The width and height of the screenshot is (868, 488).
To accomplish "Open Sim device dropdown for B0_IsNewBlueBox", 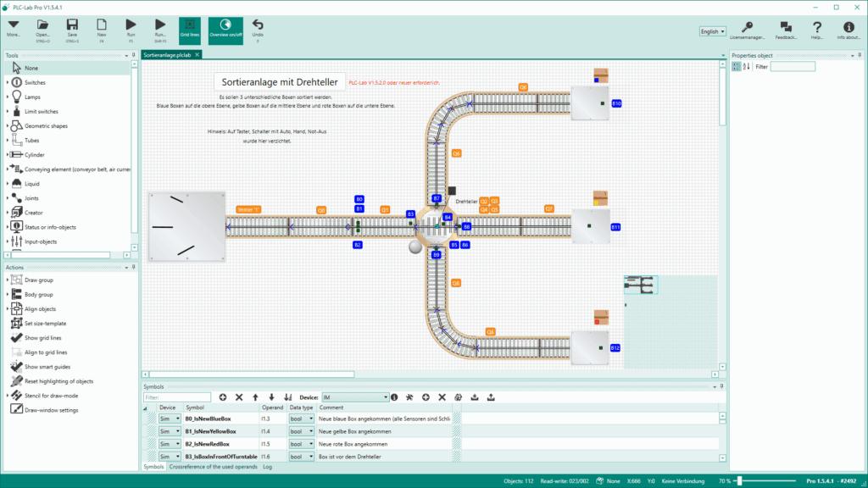I will [170, 419].
